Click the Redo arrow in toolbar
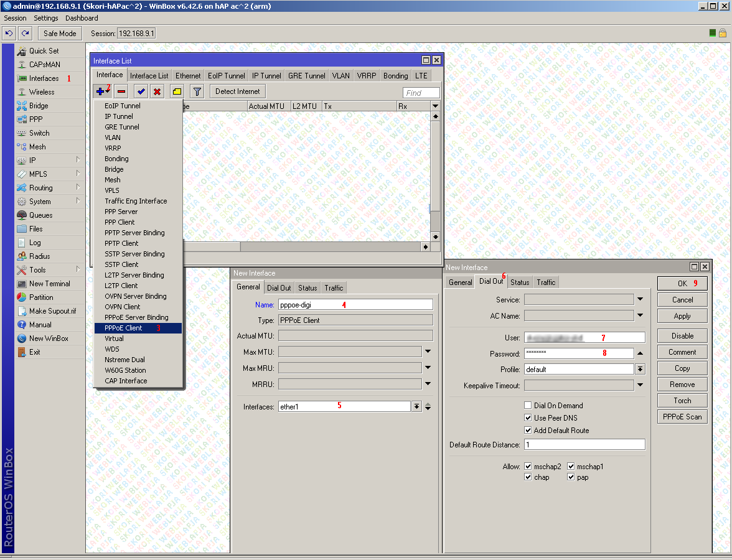This screenshot has width=732, height=560. tap(25, 33)
